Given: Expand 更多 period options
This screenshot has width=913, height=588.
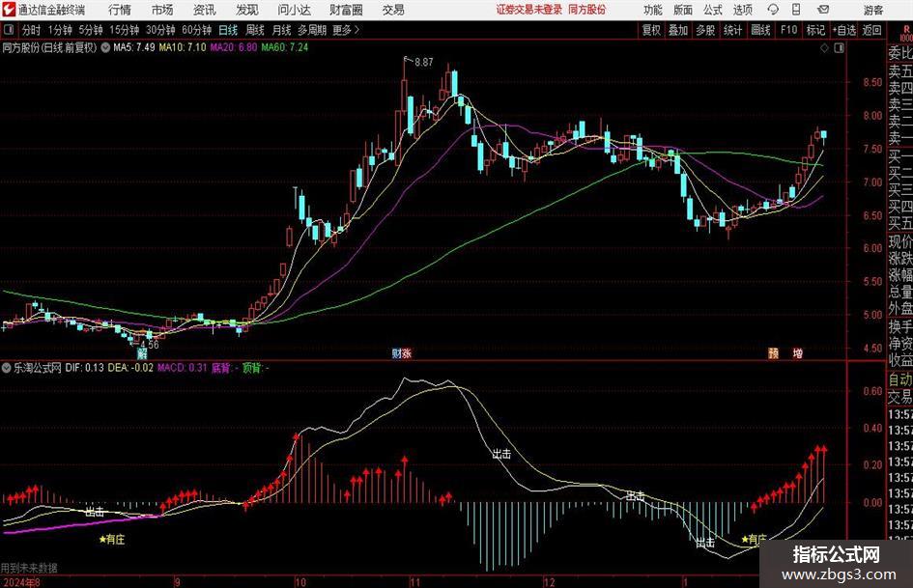Looking at the screenshot, I should [347, 30].
